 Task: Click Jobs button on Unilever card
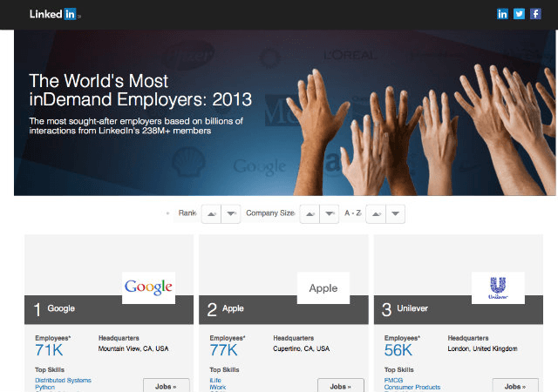pos(515,386)
